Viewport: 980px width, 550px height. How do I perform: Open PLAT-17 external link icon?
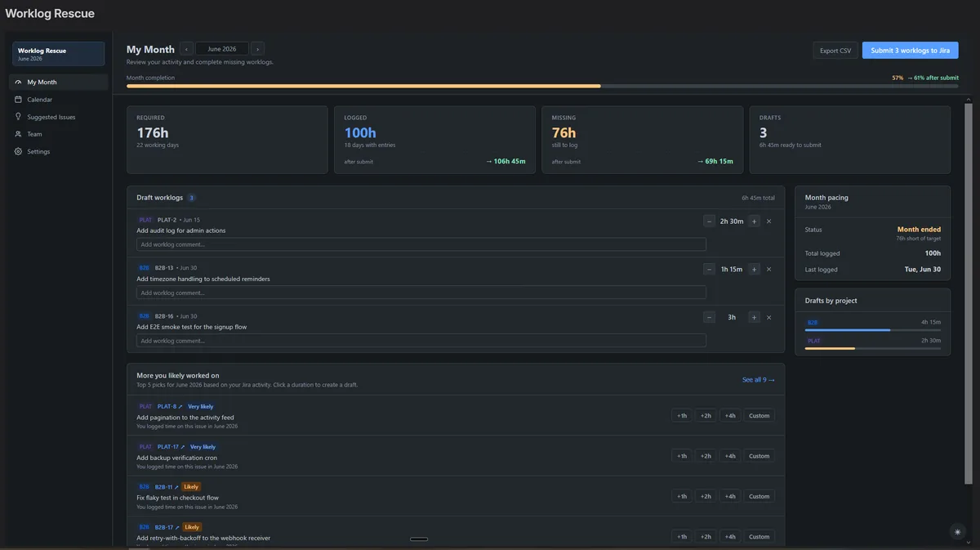182,447
